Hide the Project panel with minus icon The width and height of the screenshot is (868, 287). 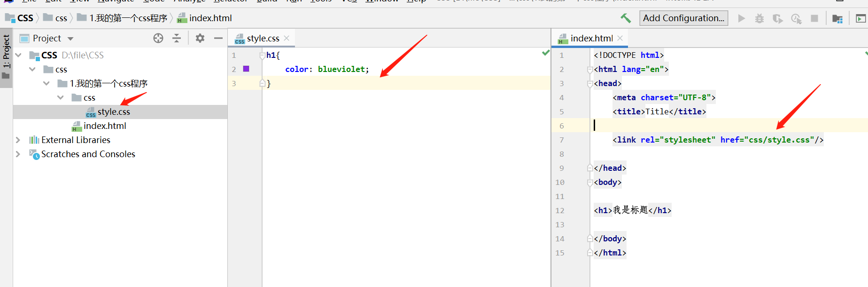(218, 38)
